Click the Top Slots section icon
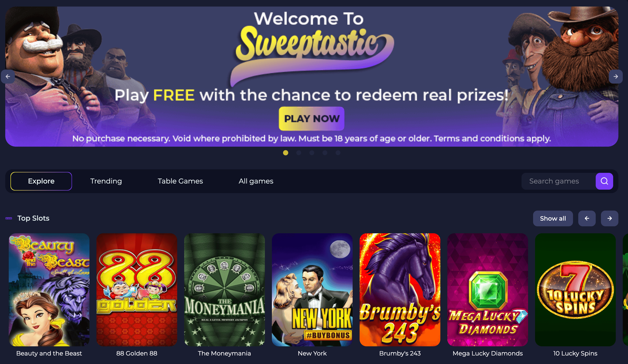This screenshot has width=628, height=364. (9, 218)
